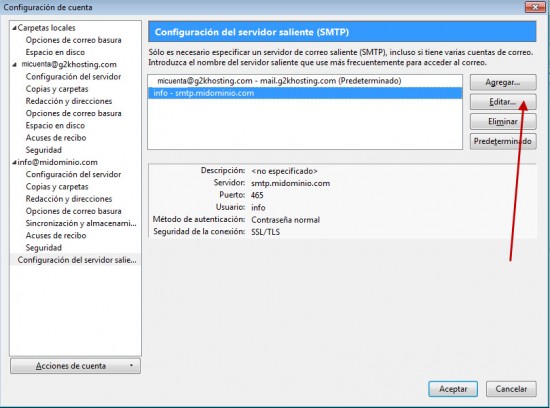Set selected server as Predeterminado
The width and height of the screenshot is (550, 408).
click(x=503, y=141)
